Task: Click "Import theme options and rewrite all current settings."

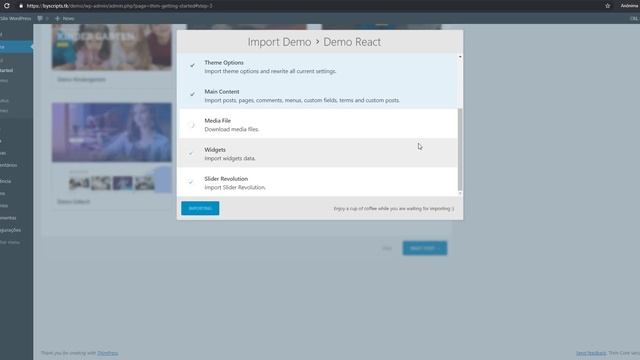Action: [x=270, y=71]
